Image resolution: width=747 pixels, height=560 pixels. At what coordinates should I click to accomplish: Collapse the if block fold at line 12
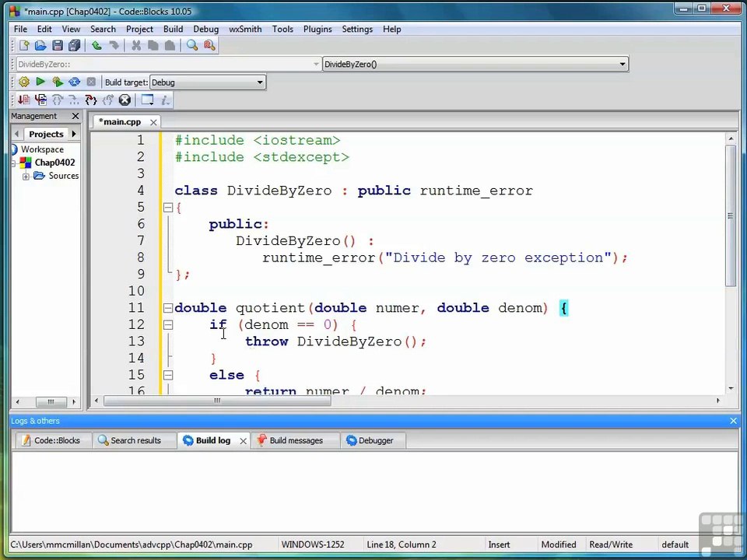pyautogui.click(x=168, y=325)
